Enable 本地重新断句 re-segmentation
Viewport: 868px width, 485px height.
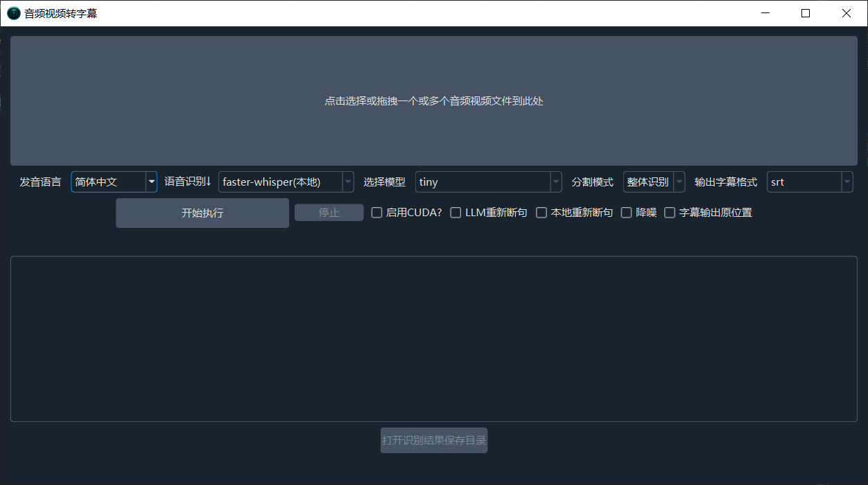pyautogui.click(x=541, y=212)
